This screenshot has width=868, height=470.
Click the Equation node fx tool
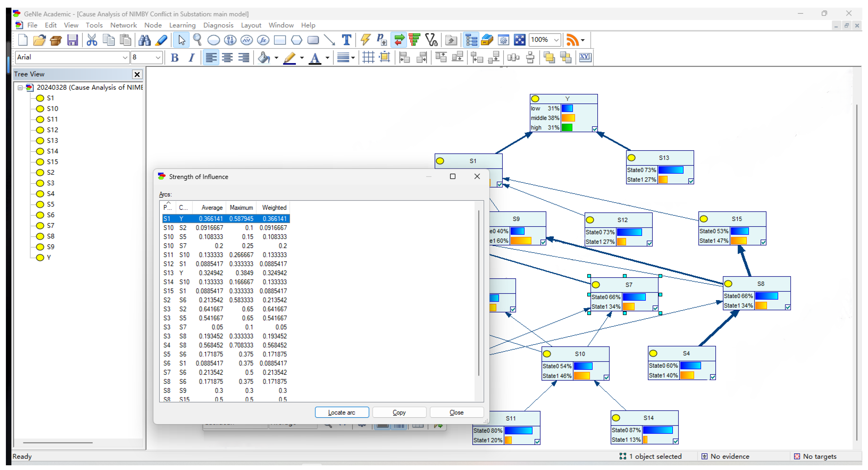(263, 40)
